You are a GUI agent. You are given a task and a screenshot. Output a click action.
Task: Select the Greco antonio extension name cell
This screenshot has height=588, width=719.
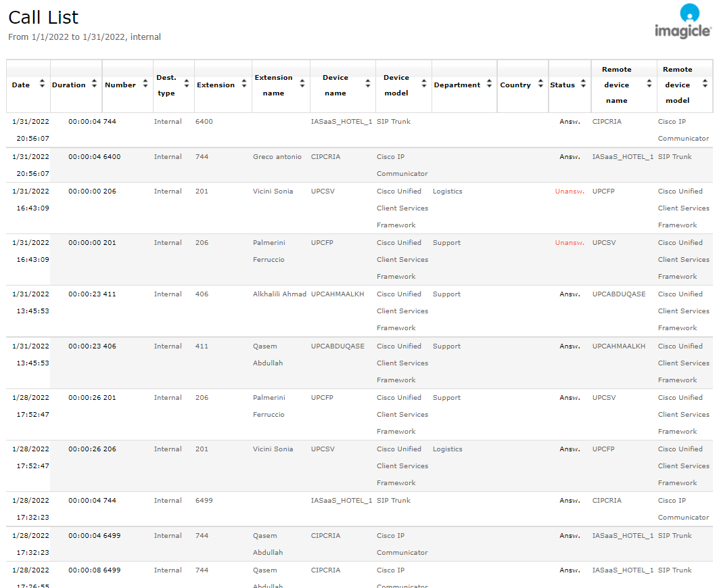coord(277,157)
